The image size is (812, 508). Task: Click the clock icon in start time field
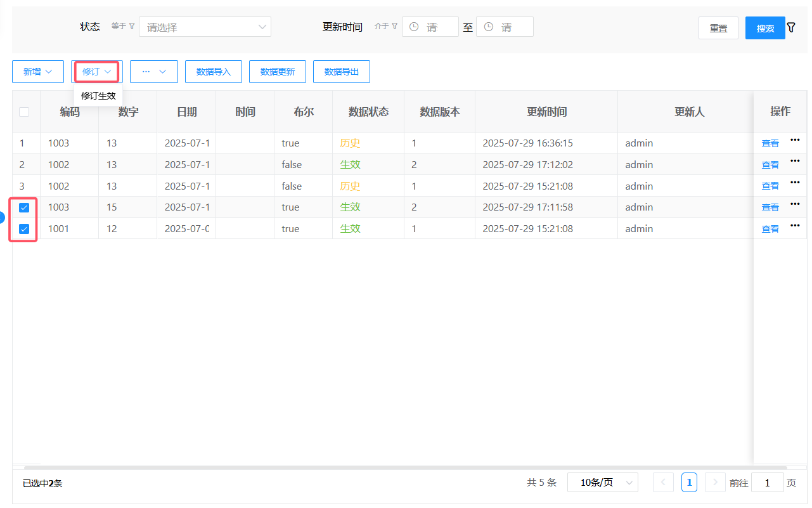[414, 27]
